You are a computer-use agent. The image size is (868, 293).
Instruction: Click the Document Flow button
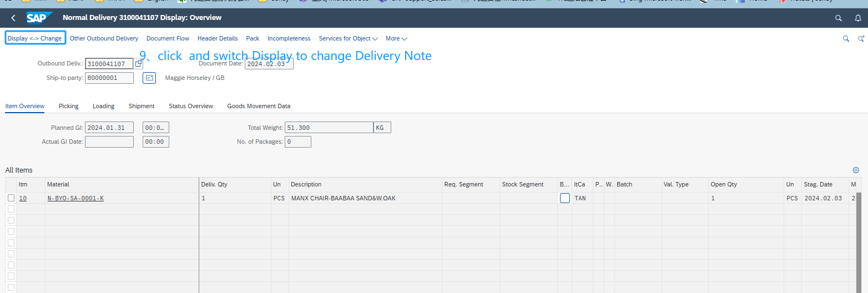coord(168,39)
